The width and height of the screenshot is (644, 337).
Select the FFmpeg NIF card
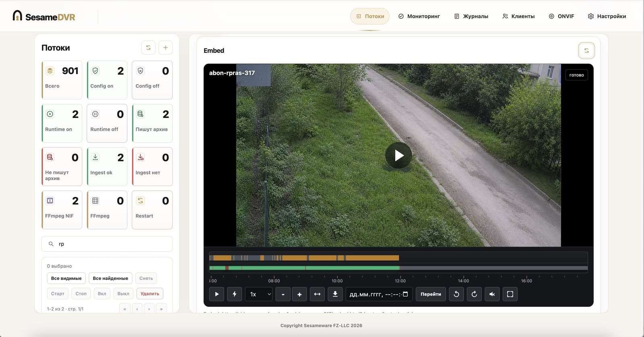[62, 210]
